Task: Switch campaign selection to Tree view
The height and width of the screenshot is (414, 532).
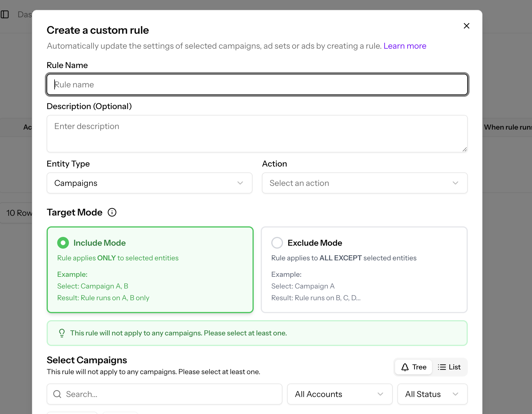Action: tap(413, 367)
